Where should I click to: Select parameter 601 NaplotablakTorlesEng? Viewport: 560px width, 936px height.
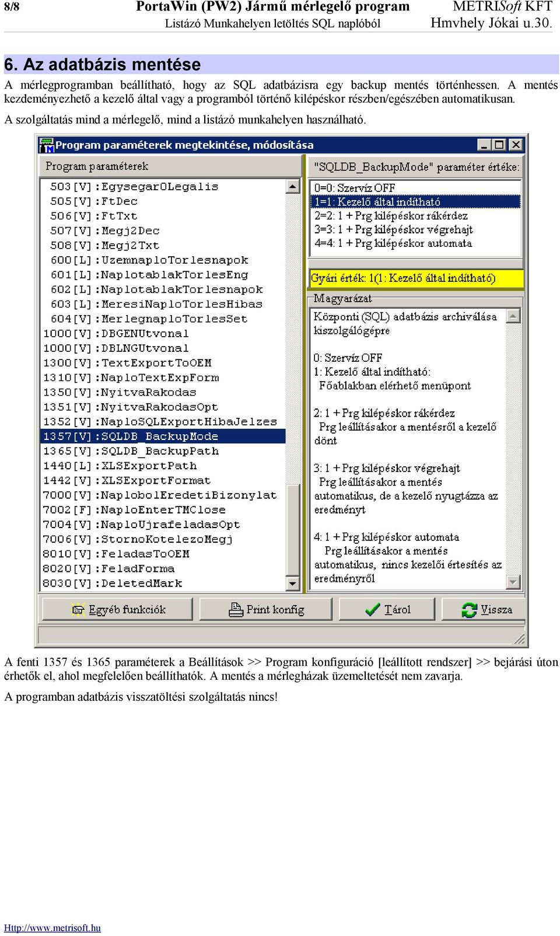click(x=163, y=275)
